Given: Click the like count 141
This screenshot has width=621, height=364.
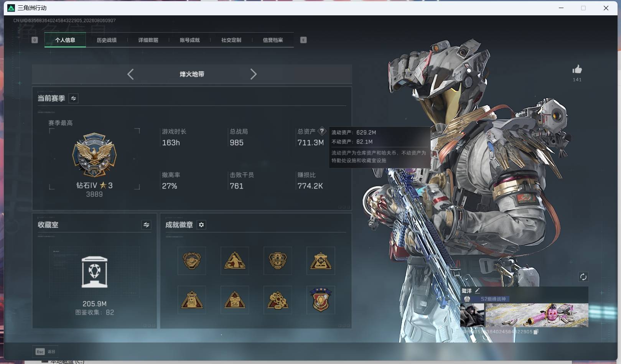Looking at the screenshot, I should tap(577, 80).
